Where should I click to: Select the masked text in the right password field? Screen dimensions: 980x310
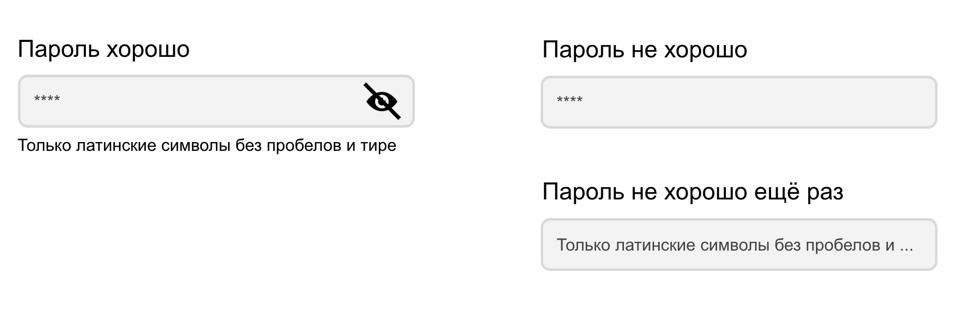pyautogui.click(x=569, y=100)
